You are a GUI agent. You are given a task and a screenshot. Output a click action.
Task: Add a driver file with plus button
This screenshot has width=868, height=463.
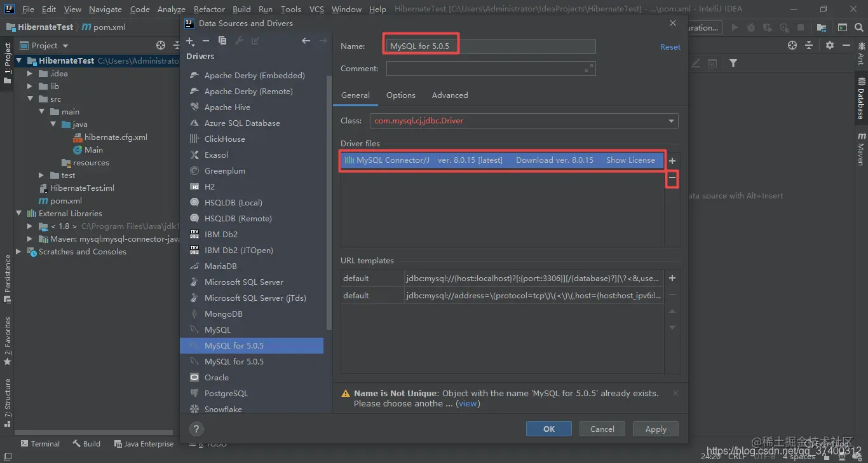click(x=672, y=161)
